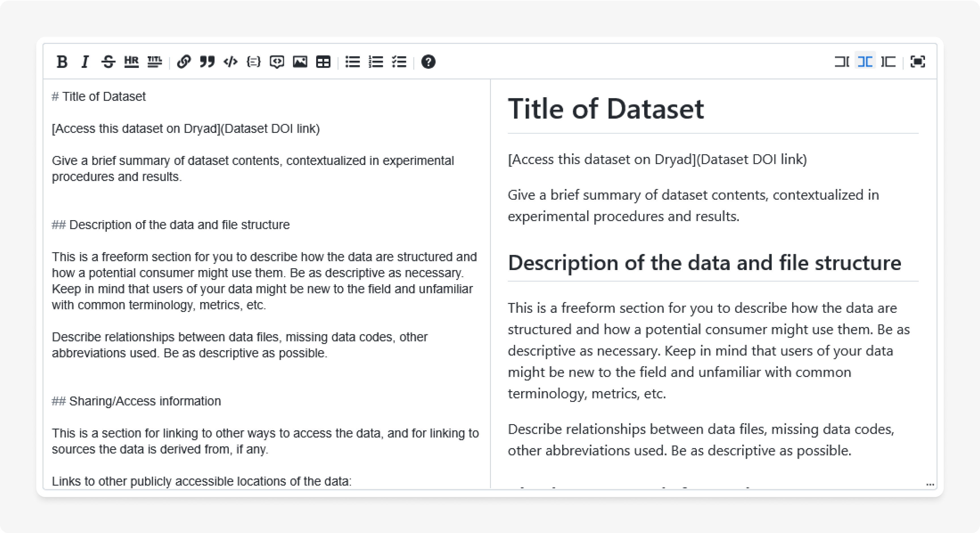Image resolution: width=980 pixels, height=533 pixels.
Task: Create an unordered bullet list
Action: pos(353,61)
